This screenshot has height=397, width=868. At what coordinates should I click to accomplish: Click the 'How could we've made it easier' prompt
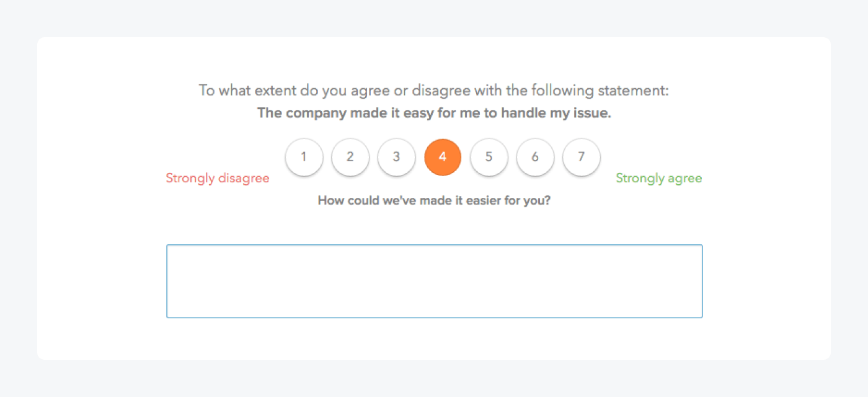pos(434,201)
